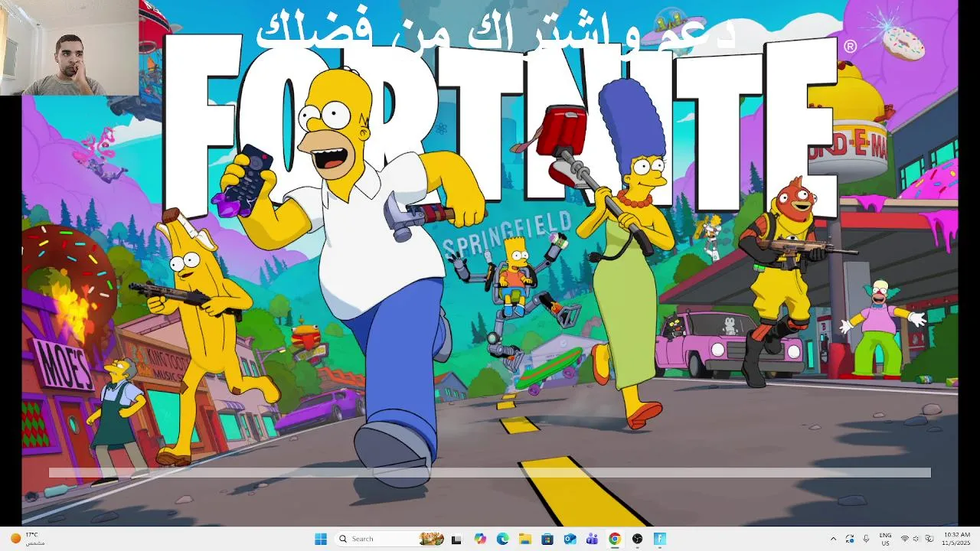Launch Microsoft Copilot from the taskbar

click(480, 539)
